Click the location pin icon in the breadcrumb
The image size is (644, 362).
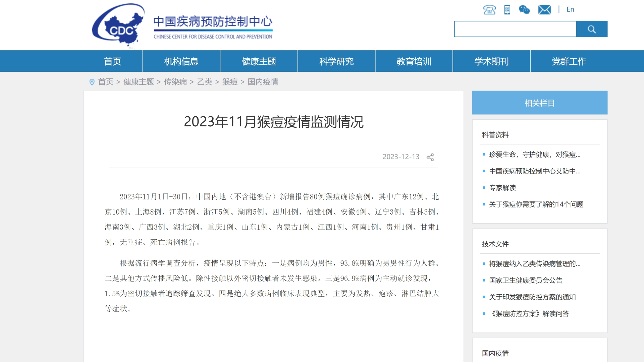pos(92,82)
